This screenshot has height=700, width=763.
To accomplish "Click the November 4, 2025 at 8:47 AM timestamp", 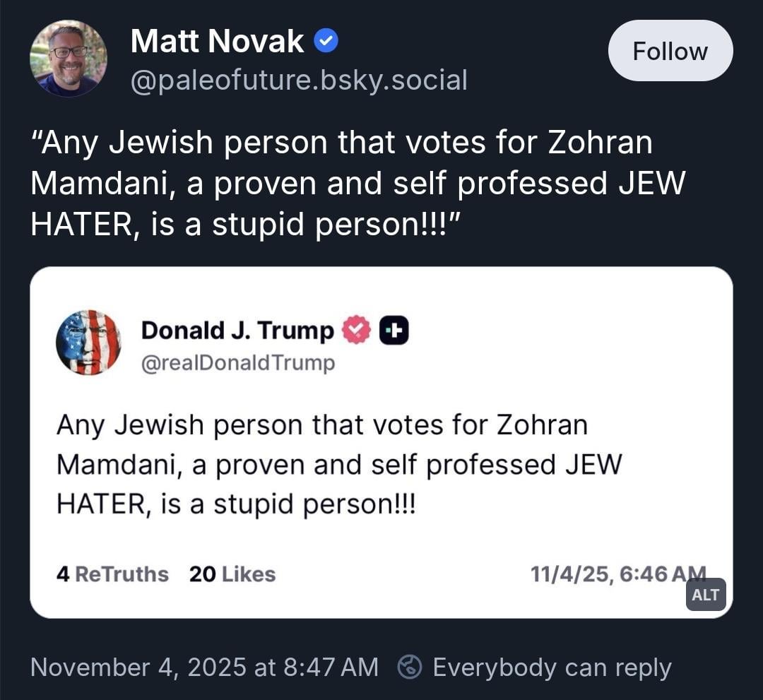I will [x=204, y=667].
